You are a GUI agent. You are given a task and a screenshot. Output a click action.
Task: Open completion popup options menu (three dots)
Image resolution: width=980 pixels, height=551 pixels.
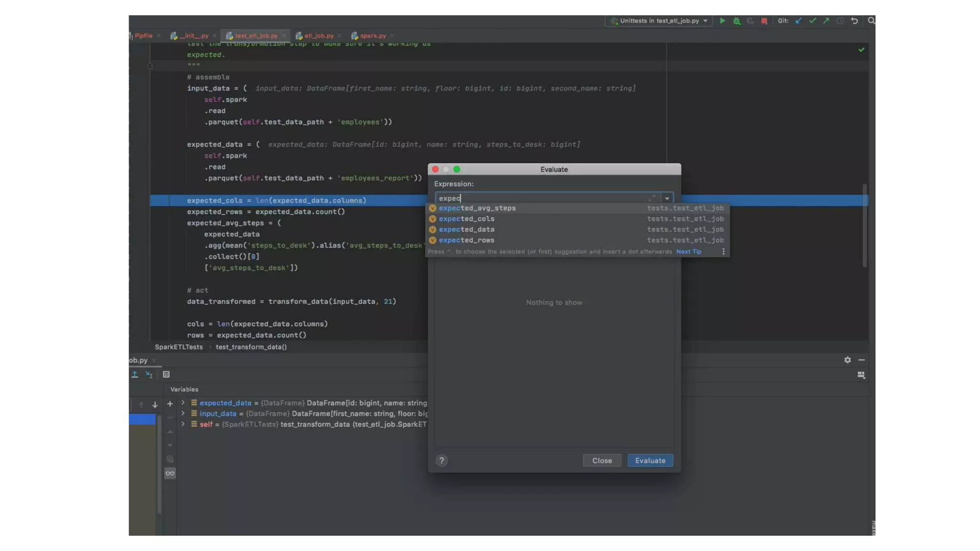pos(723,252)
